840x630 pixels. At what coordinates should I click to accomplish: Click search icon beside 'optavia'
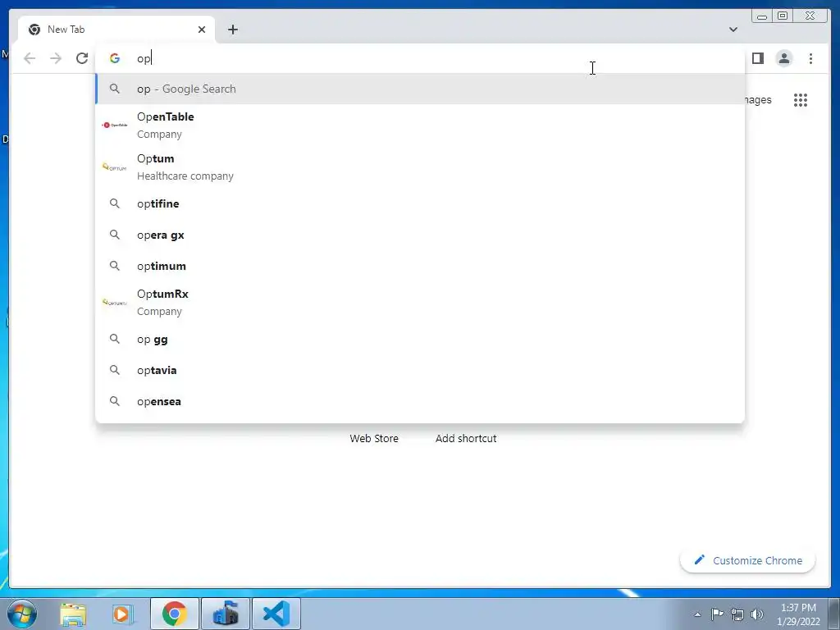point(115,370)
